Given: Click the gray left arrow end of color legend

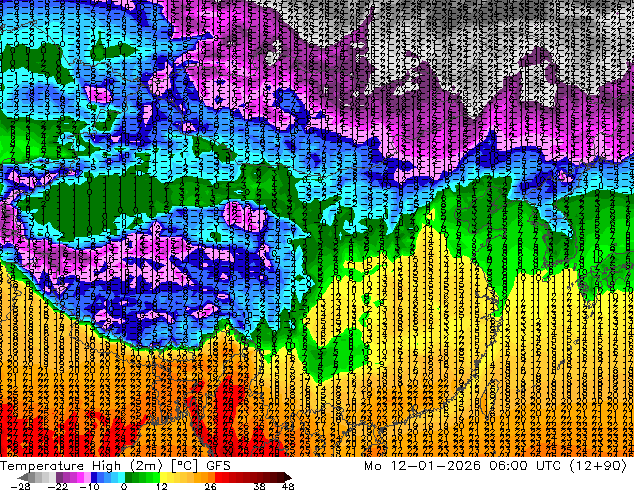Looking at the screenshot, I should tap(22, 477).
